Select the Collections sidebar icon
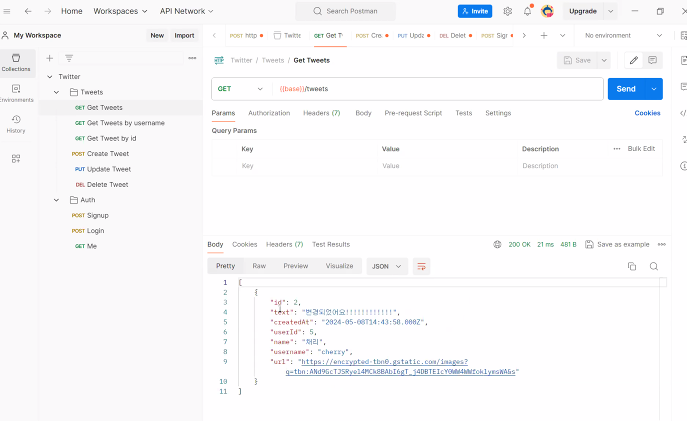The height and width of the screenshot is (421, 687). 16,63
